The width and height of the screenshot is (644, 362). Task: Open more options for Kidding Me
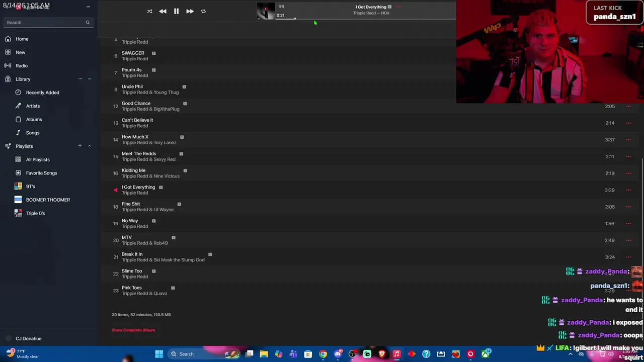coord(628,173)
